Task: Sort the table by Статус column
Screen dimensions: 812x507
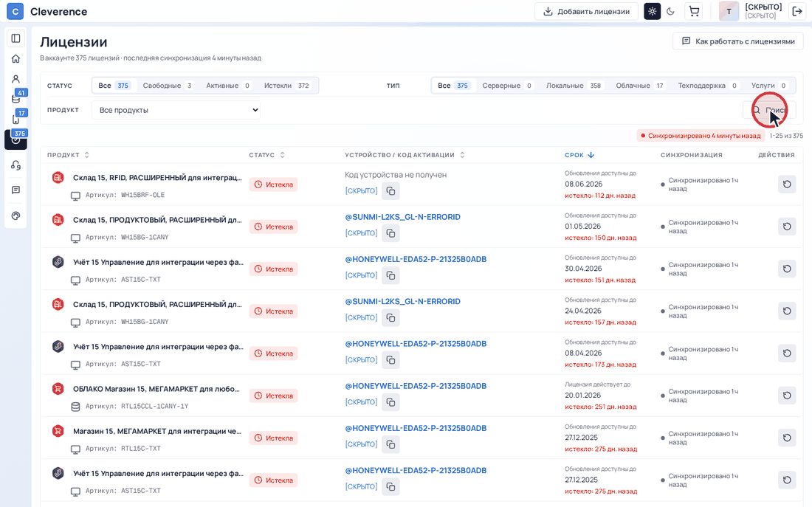Action: coord(267,155)
